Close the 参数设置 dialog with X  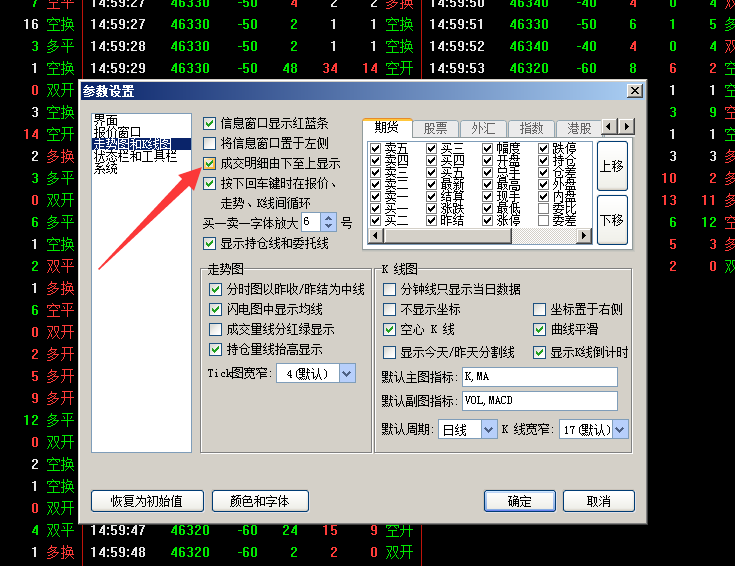tap(634, 91)
